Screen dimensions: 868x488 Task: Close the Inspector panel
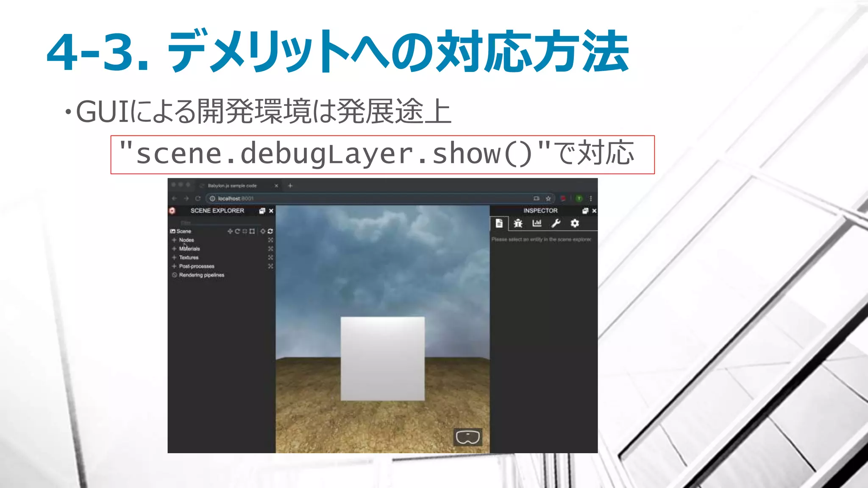tap(594, 211)
